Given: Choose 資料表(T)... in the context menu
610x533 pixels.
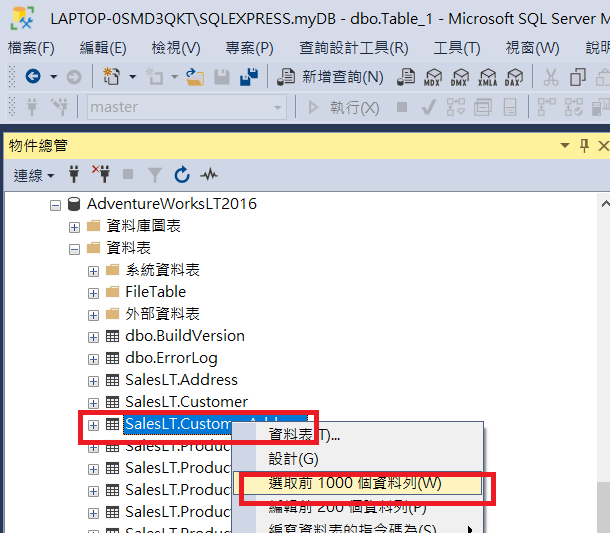Looking at the screenshot, I should (304, 435).
